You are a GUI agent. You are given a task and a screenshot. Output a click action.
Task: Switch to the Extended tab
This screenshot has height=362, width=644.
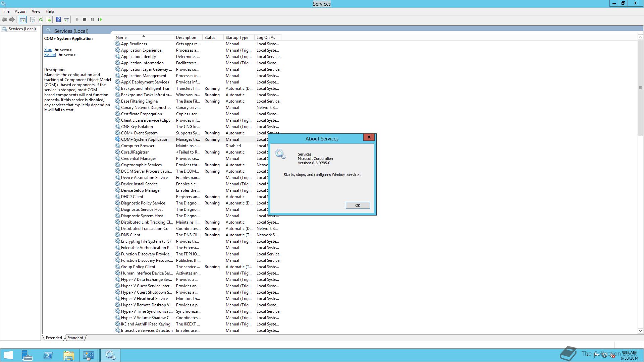click(x=54, y=338)
